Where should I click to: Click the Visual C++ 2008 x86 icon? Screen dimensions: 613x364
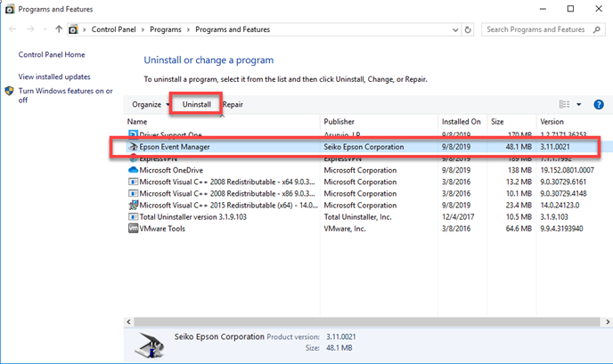pos(134,194)
